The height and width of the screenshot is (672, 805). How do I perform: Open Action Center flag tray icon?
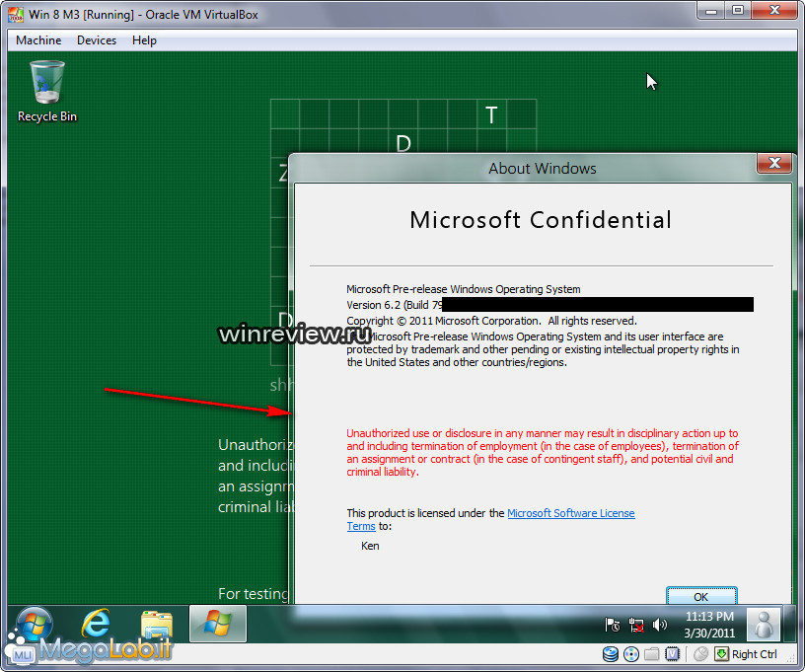click(x=612, y=625)
